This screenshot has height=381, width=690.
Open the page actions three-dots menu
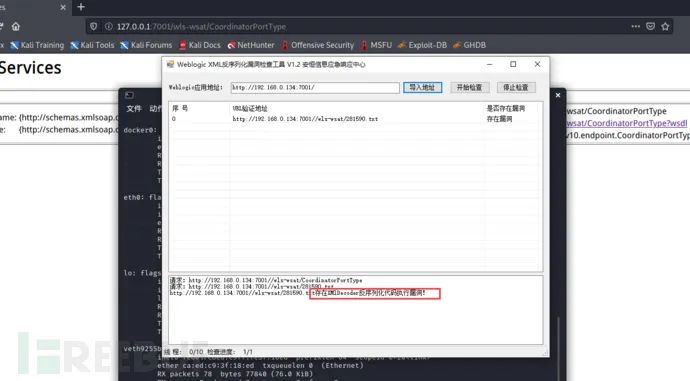(635, 26)
